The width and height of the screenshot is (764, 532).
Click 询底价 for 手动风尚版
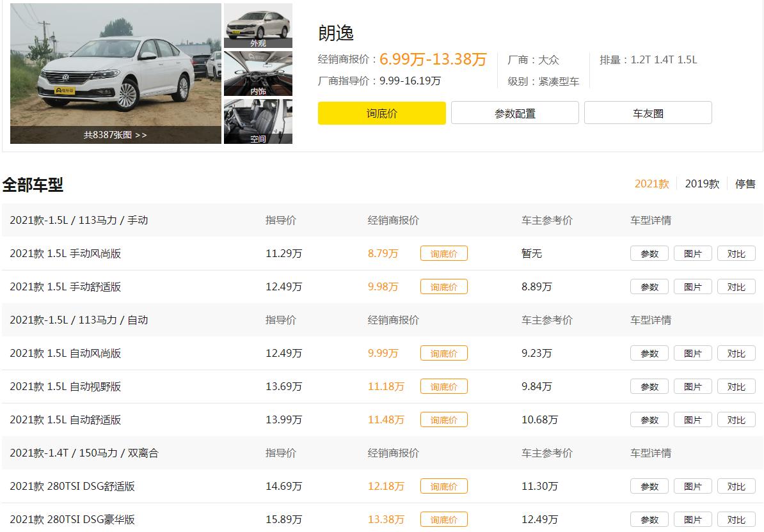(444, 254)
